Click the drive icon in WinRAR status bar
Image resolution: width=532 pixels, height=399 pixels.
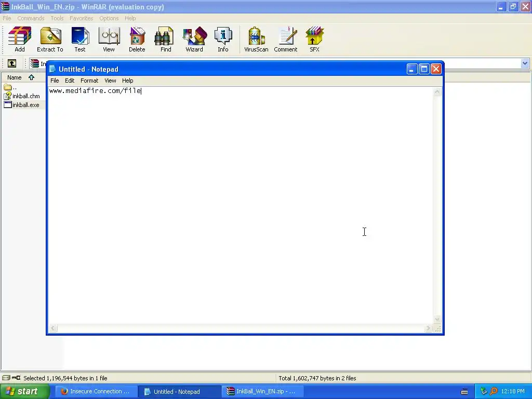coord(6,378)
